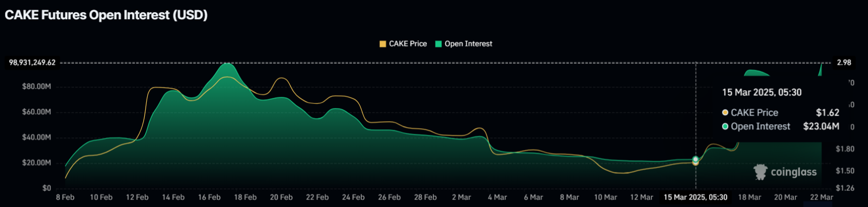This screenshot has height=207, width=868.
Task: Click the $20.00M y-axis label
Action: coord(36,163)
